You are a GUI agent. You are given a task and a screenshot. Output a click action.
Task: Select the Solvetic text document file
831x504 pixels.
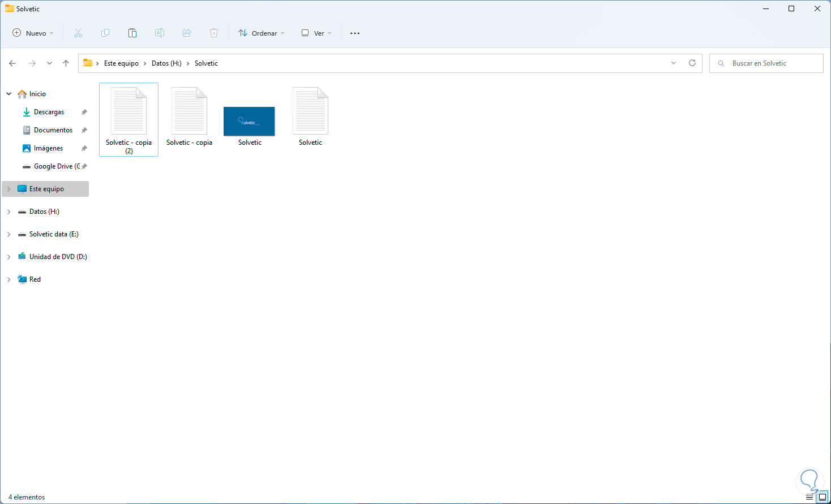[x=310, y=117]
